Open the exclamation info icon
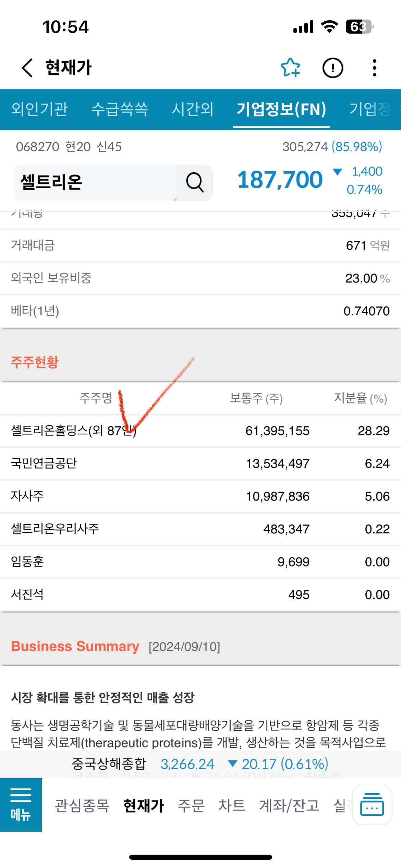The width and height of the screenshot is (401, 868). tap(332, 68)
